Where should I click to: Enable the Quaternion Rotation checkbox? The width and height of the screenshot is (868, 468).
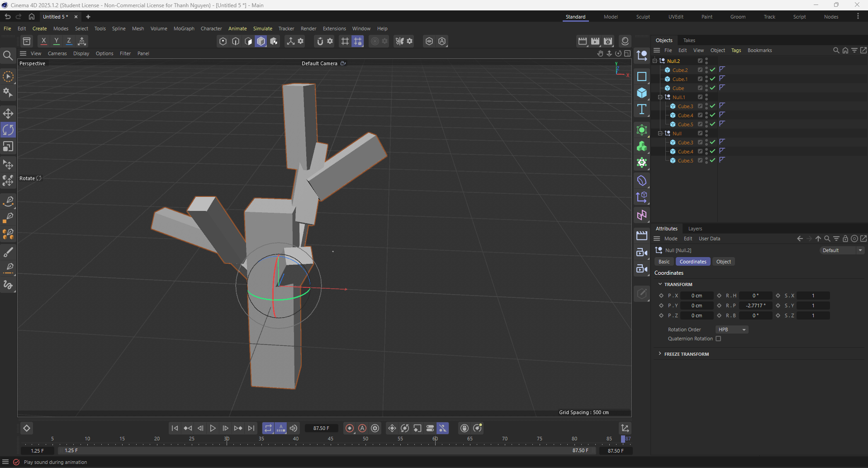718,339
